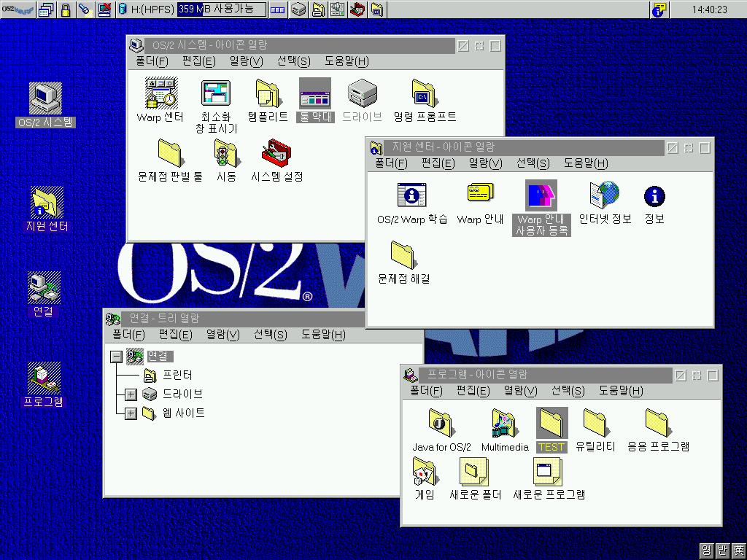Collapse the 연결 root tree node
This screenshot has height=560, width=747.
coord(116,357)
